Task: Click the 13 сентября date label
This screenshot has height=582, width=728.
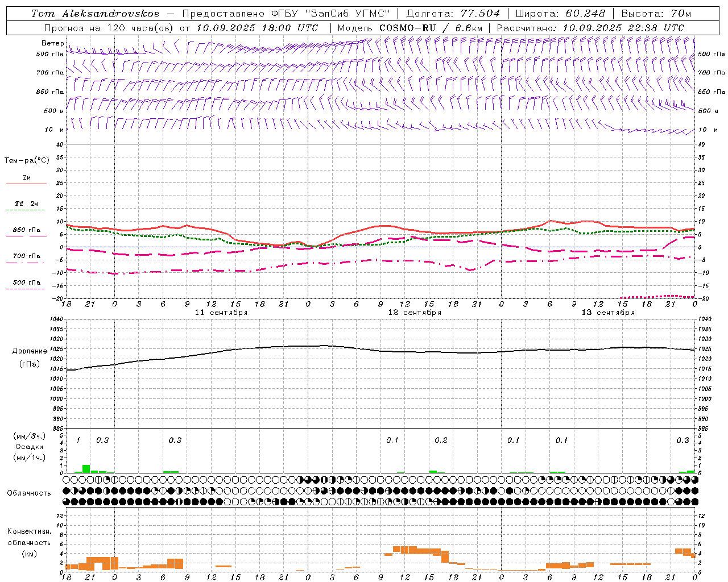Action: [x=608, y=313]
